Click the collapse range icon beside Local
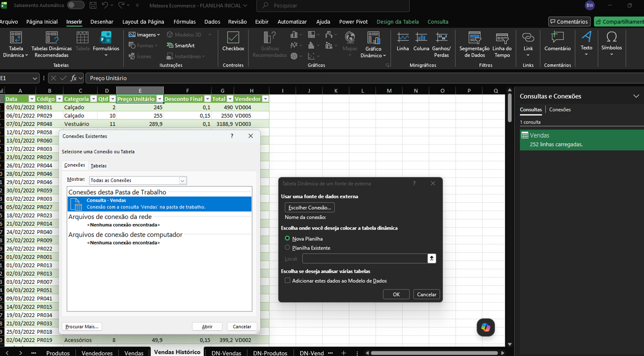Viewport: 644px width, 356px height. click(432, 258)
